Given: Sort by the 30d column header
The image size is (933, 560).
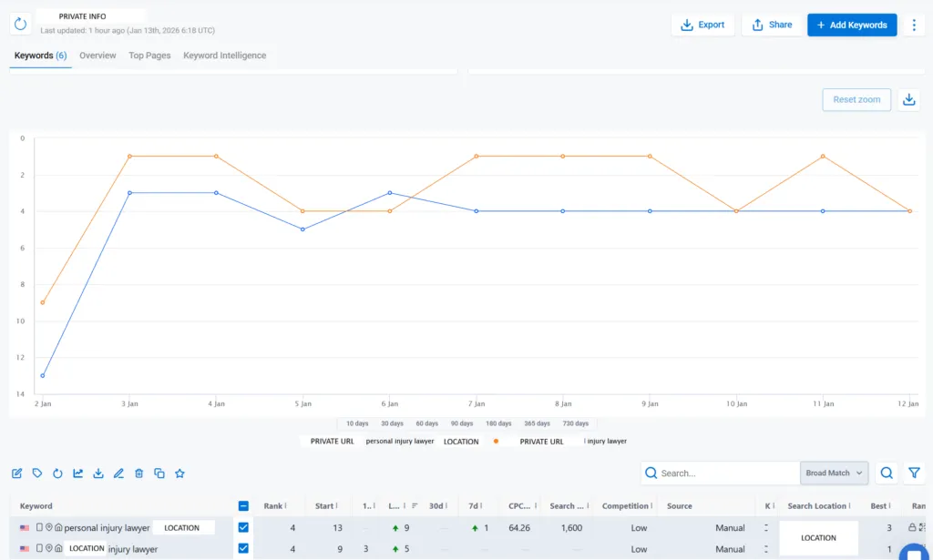Looking at the screenshot, I should [x=436, y=506].
